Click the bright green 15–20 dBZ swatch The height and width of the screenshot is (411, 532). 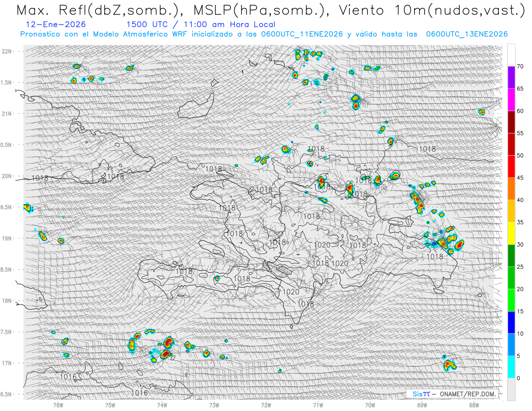(x=511, y=300)
